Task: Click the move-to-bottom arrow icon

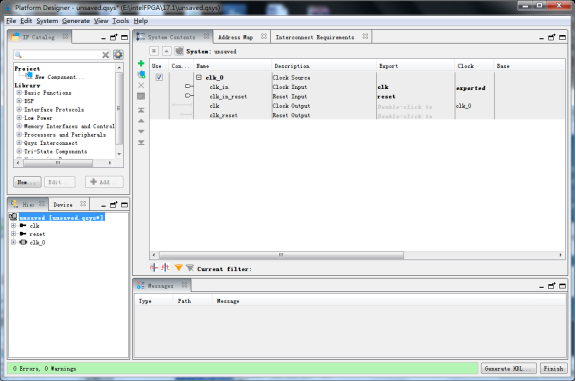Action: tap(141, 143)
